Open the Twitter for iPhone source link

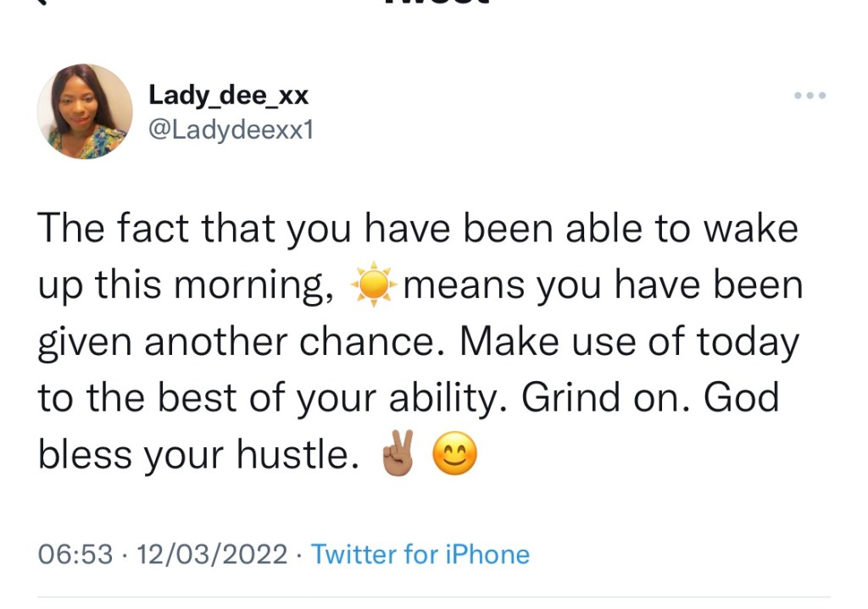click(420, 554)
